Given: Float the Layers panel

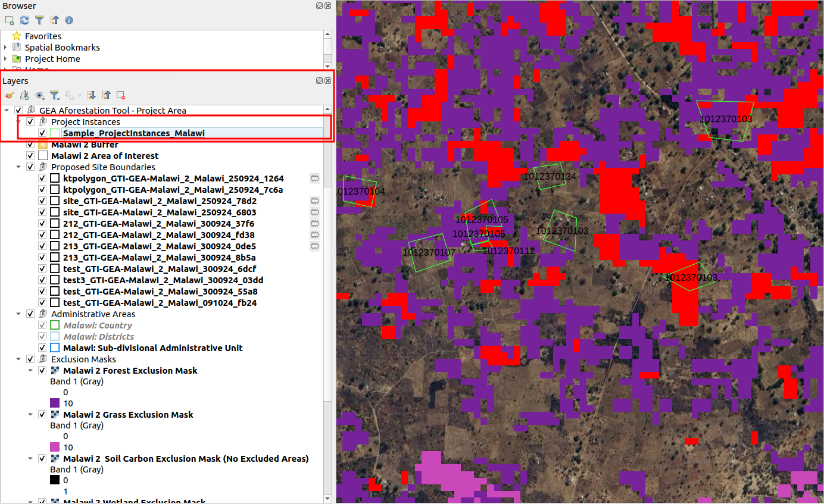Looking at the screenshot, I should click(320, 80).
